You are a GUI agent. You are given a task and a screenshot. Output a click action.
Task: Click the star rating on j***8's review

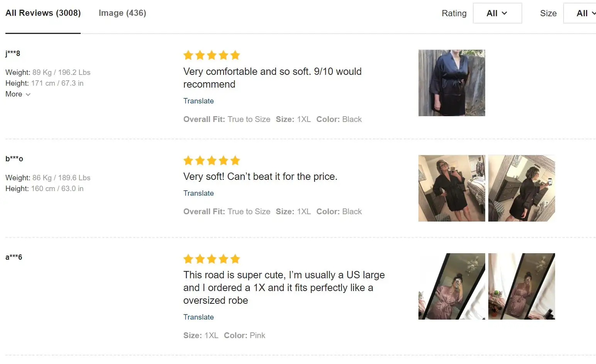tap(212, 56)
